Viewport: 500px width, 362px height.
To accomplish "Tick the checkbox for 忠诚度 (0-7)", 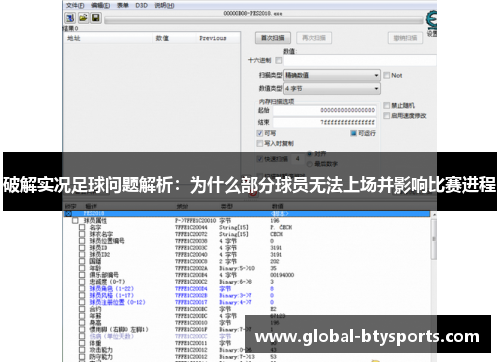I will point(82,282).
